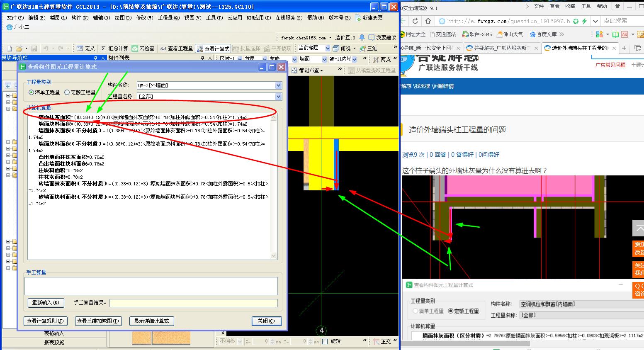Open 构件名称 dropdown QM-2[外墙面]

[278, 85]
